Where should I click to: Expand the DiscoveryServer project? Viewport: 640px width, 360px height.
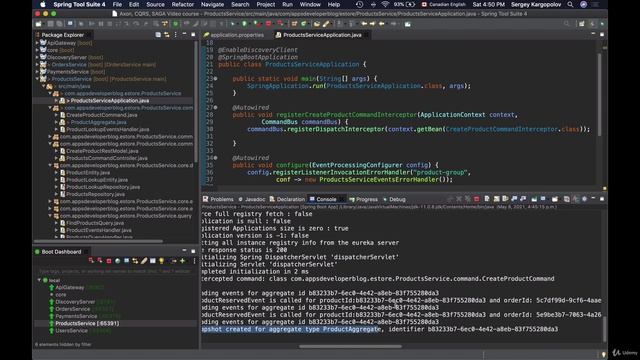[37, 57]
